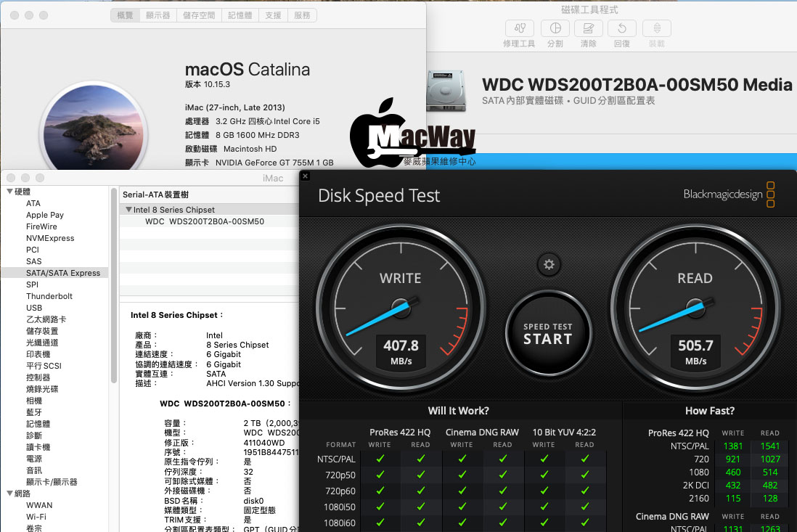Click ProRes 422 HQ 2160 read value 128

pos(770,499)
